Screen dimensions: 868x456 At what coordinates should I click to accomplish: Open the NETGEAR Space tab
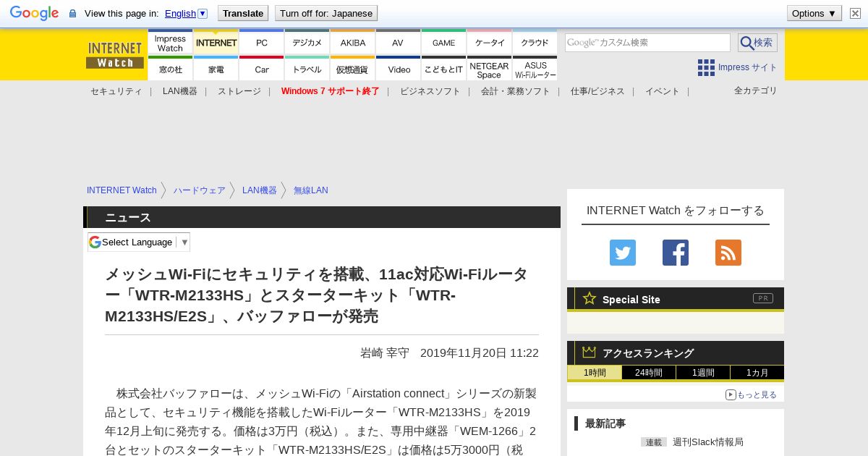click(490, 69)
